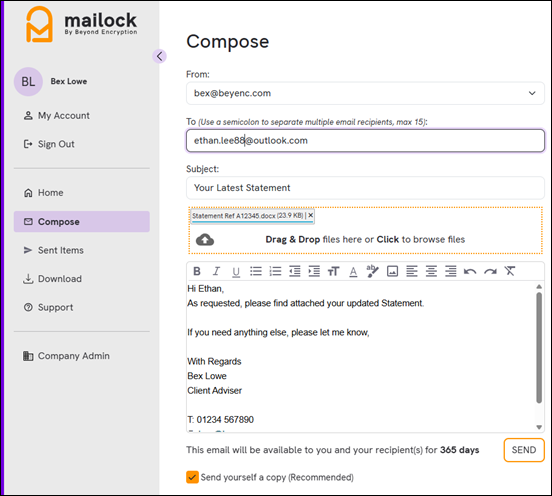The width and height of the screenshot is (552, 496).
Task: Uncheck Send yourself a copy
Action: click(x=192, y=477)
